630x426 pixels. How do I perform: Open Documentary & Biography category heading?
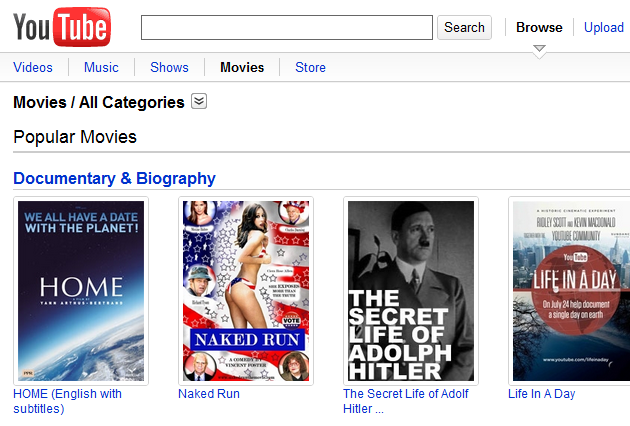tap(114, 179)
